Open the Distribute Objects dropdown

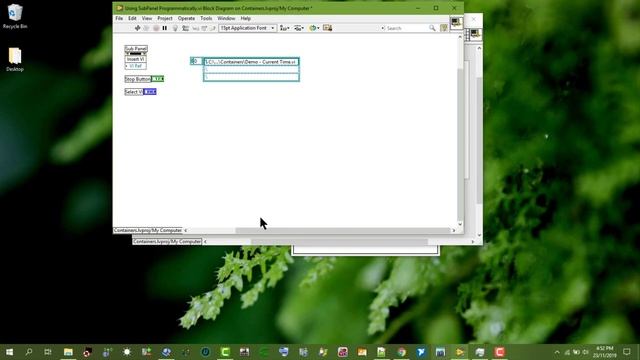299,28
